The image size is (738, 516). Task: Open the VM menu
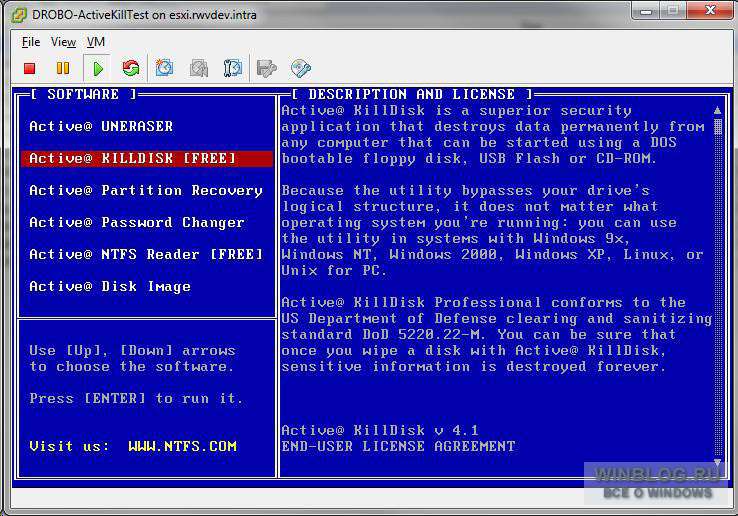[96, 42]
